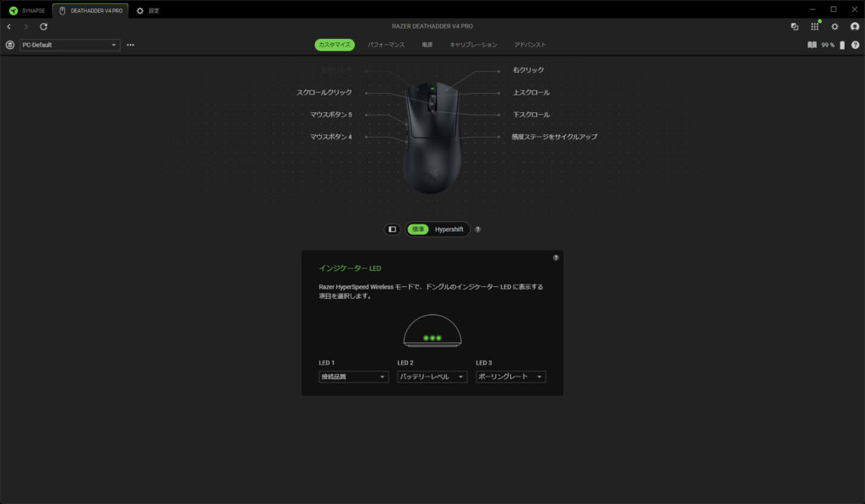Open the LED 2 バッテリーレベル dropdown
The image size is (865, 504).
[432, 377]
